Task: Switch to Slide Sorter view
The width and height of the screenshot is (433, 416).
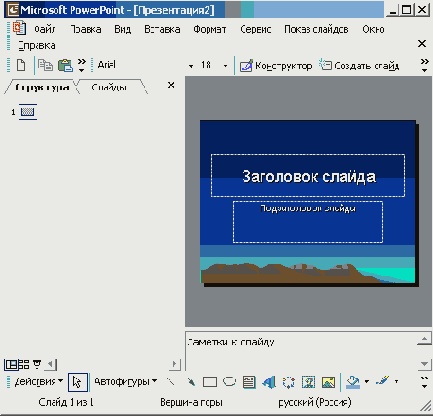Action: pos(24,365)
